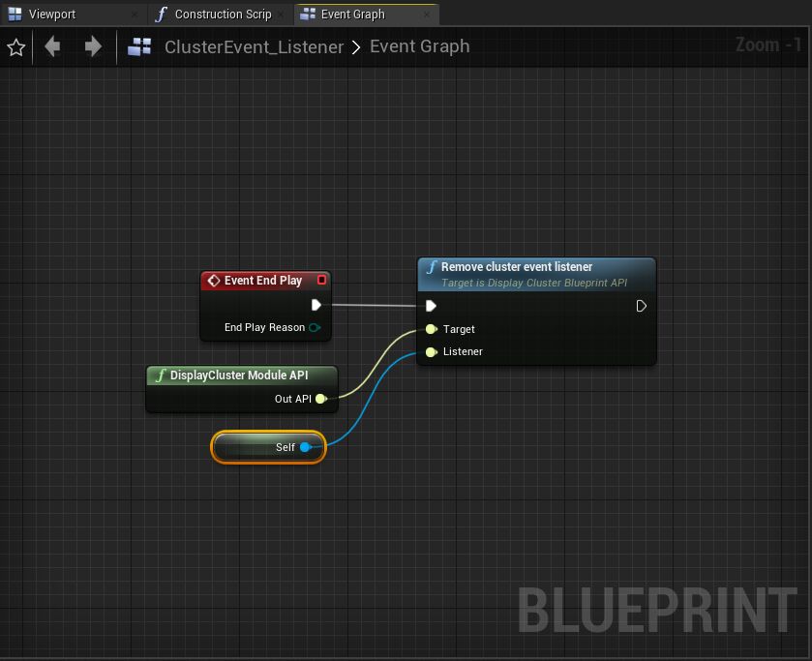Click the Event Graph breadcrumb label

419,46
